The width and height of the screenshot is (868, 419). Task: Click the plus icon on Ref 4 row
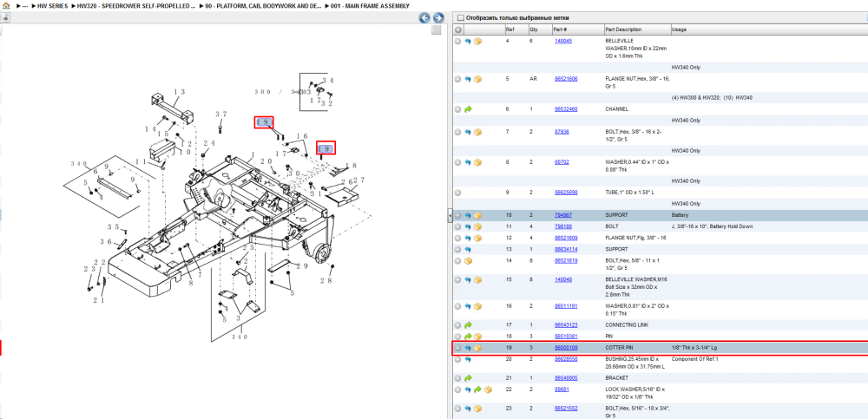coord(457,42)
